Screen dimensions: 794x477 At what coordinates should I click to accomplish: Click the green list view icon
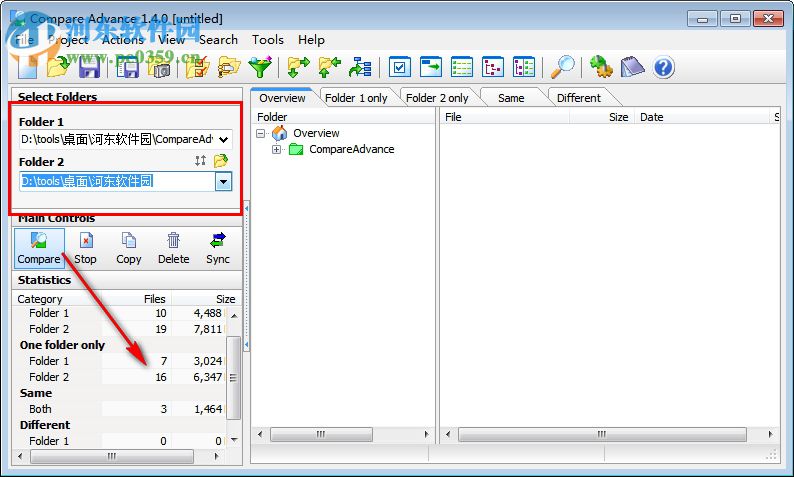[x=462, y=67]
